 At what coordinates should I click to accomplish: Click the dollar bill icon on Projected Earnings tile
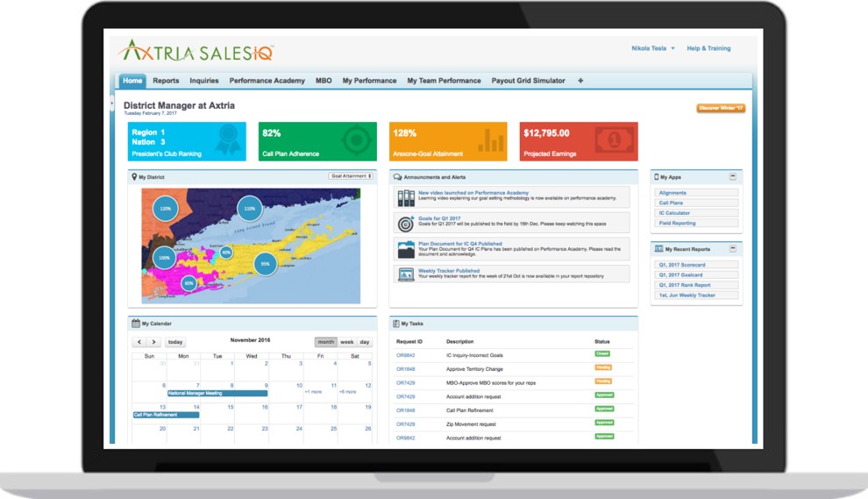tap(615, 140)
